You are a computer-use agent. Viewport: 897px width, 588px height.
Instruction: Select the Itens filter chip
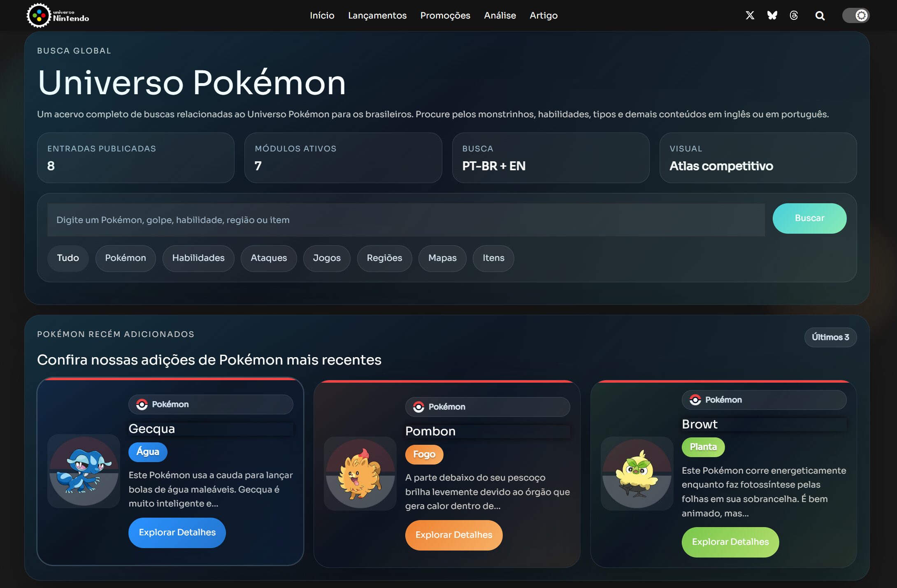(493, 258)
